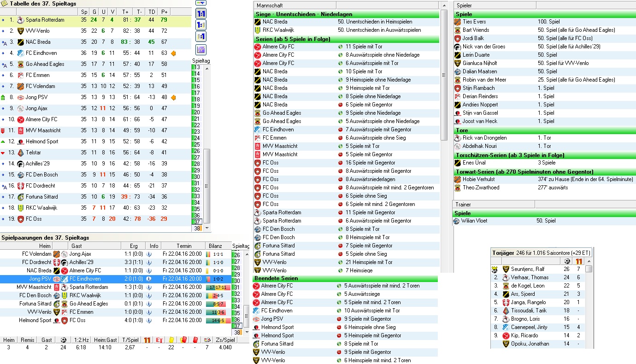Click the 8·5·7 Bilanz bar for Fortuna Sittard
The height and width of the screenshot is (364, 636).
point(215,304)
